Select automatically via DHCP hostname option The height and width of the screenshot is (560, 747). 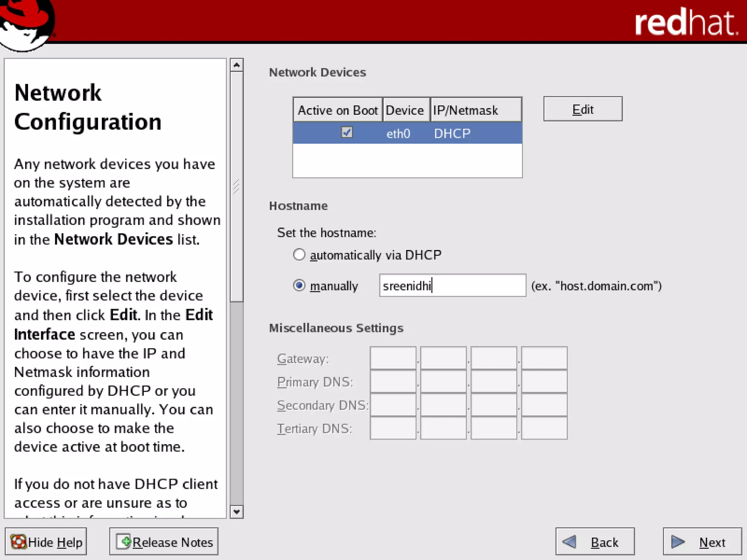[x=299, y=254]
